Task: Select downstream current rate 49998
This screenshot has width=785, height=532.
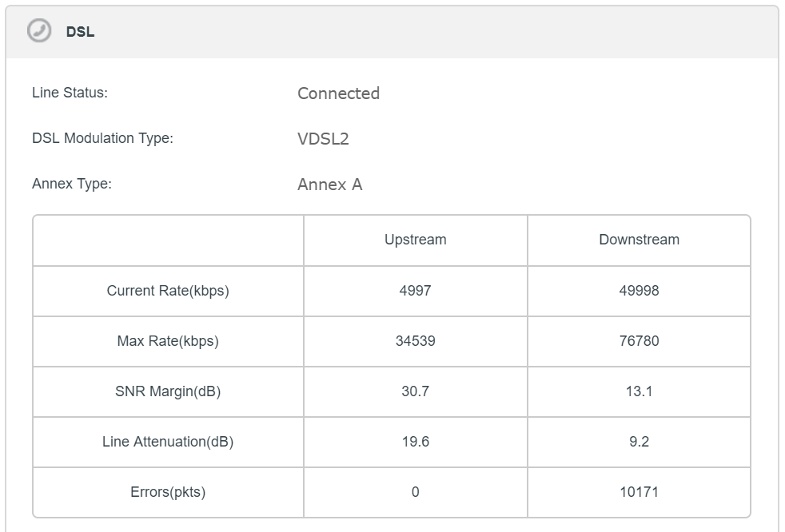Action: (x=639, y=291)
